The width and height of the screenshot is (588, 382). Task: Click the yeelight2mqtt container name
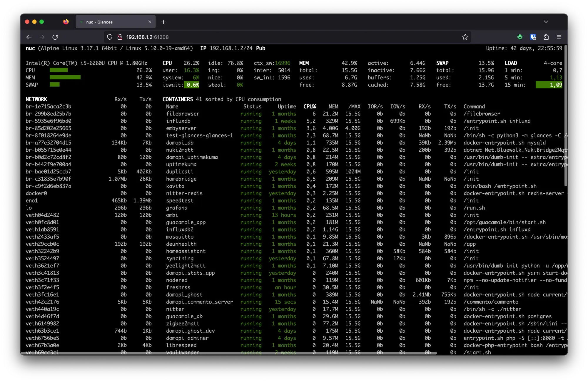click(x=186, y=266)
